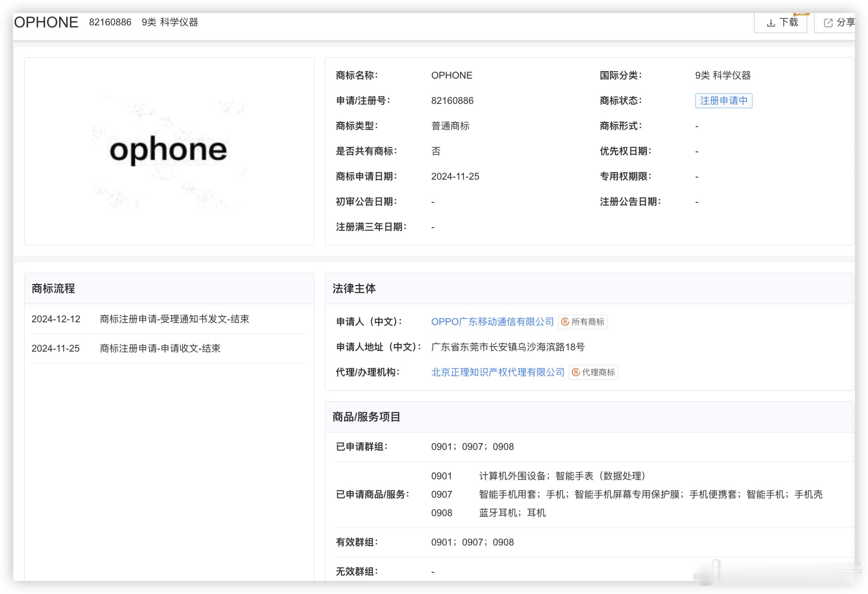Select the 已申请群组 value 0901；0907；0908
The height and width of the screenshot is (594, 868).
[x=473, y=447]
